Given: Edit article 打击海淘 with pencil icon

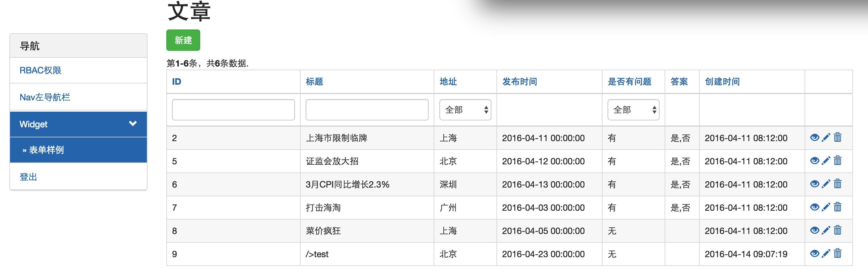Looking at the screenshot, I should click(826, 207).
